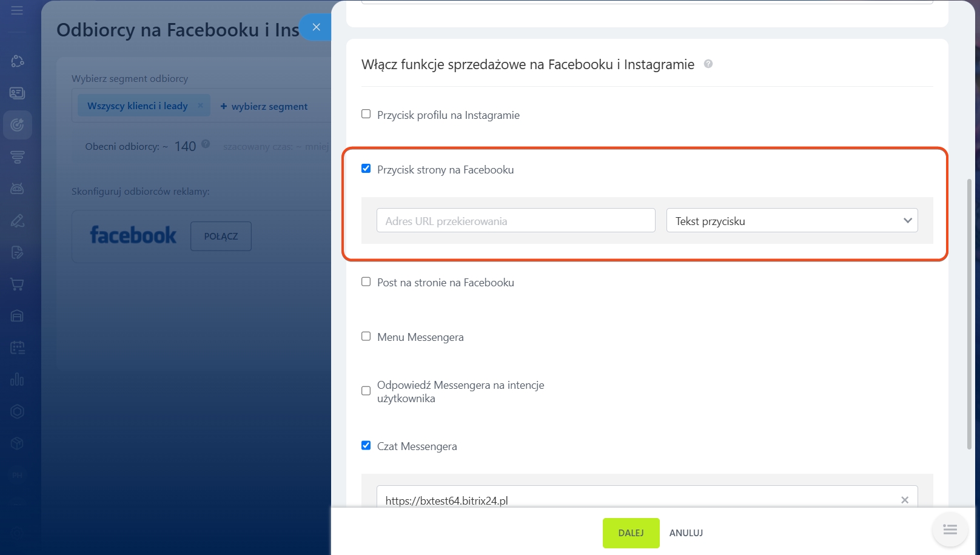Click the help icon beside sales functions heading
This screenshot has height=555, width=980.
coord(708,64)
